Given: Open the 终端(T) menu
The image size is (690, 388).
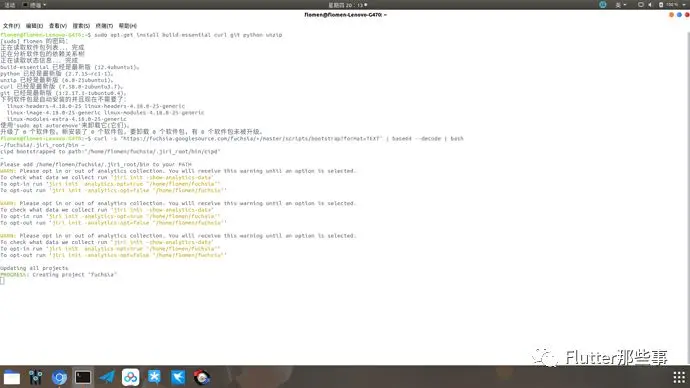Looking at the screenshot, I should tap(104, 26).
